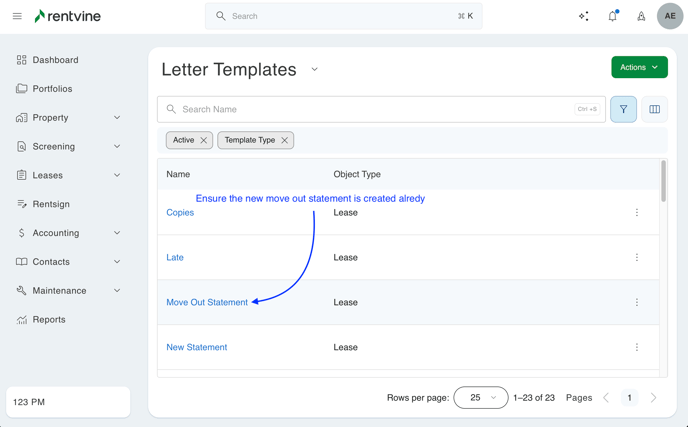Screen dimensions: 688x427
Task: Open Reports from the sidebar
Action: tap(49, 320)
